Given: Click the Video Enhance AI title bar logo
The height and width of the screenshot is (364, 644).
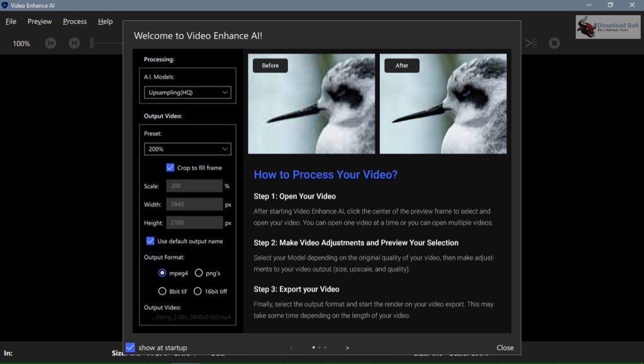Looking at the screenshot, I should (5, 5).
